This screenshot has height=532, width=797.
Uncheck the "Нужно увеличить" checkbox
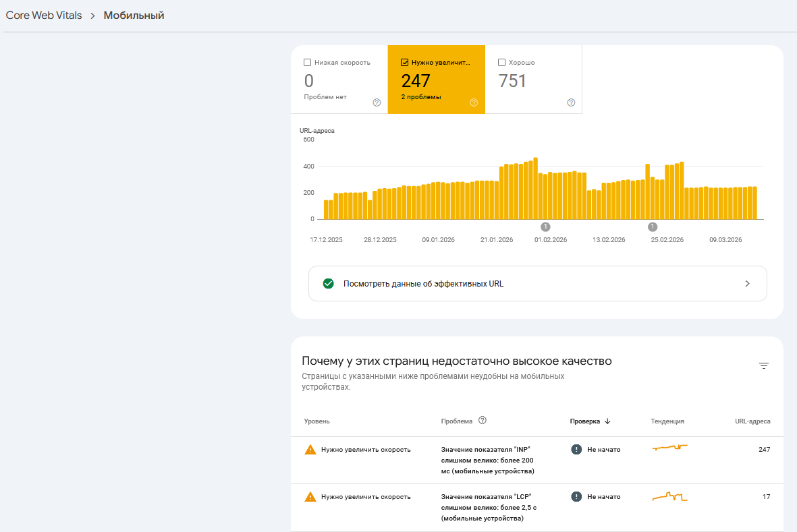(x=405, y=63)
